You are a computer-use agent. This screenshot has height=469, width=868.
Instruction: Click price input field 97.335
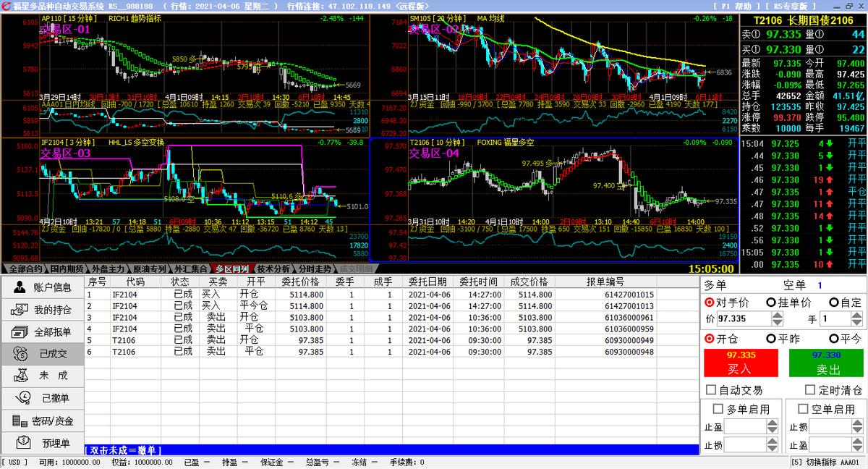[743, 318]
